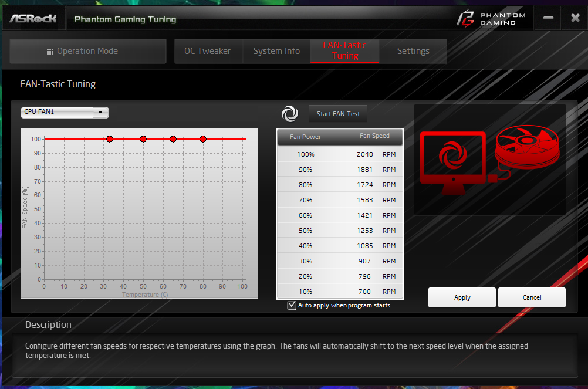Select the 70% row showing 1583 RPM

click(340, 199)
